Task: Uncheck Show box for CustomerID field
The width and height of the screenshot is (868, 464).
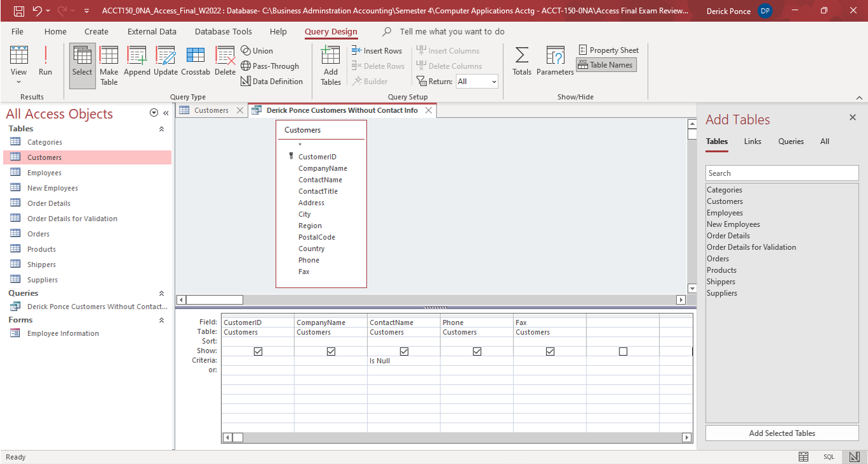Action: click(258, 351)
